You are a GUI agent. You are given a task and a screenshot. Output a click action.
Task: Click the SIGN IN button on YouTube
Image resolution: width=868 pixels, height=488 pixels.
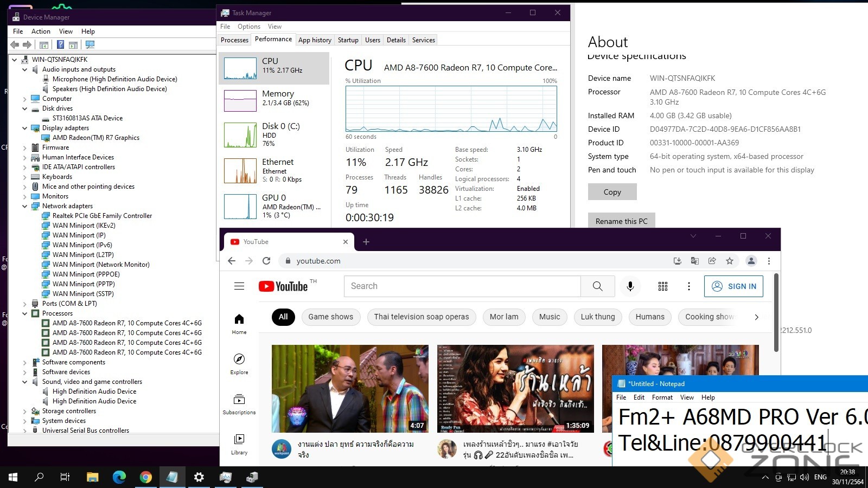[733, 286]
